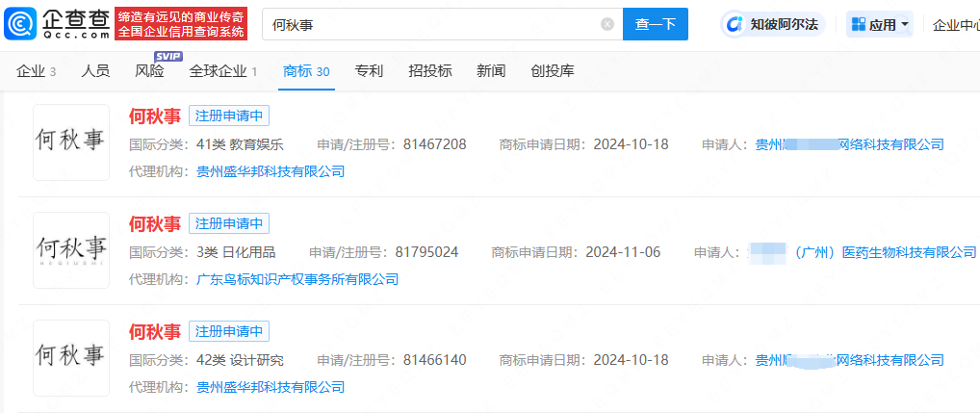980x413 pixels.
Task: Switch to the 风险 SVIP tab
Action: pyautogui.click(x=150, y=71)
